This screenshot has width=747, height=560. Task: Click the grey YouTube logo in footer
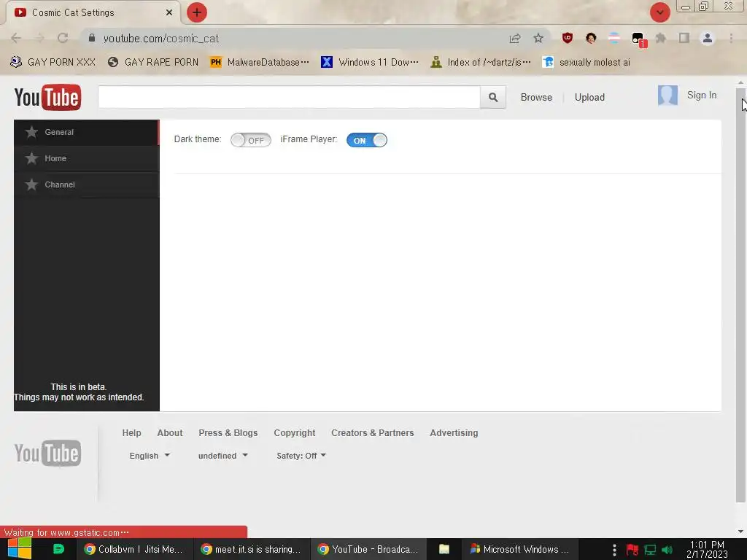(47, 453)
